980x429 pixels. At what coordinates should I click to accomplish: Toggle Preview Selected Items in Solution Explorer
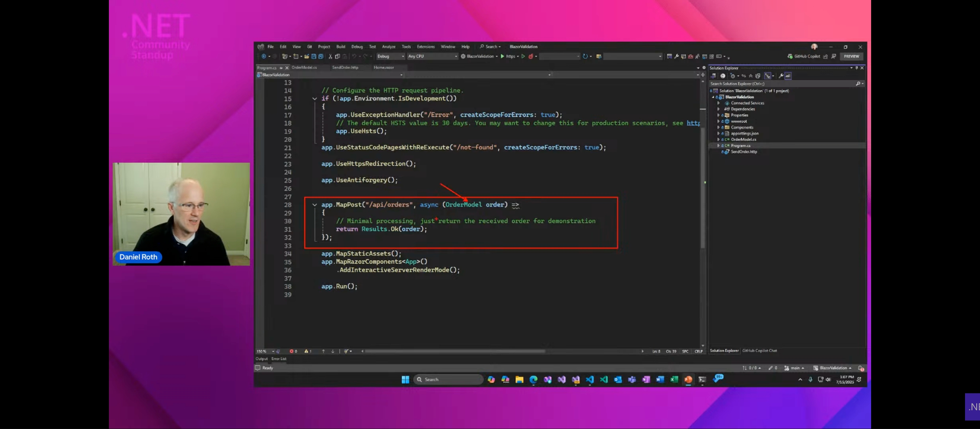pos(788,76)
